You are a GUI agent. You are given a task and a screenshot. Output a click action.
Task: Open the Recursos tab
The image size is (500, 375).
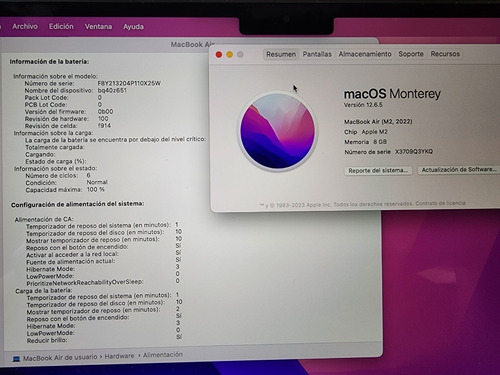445,54
